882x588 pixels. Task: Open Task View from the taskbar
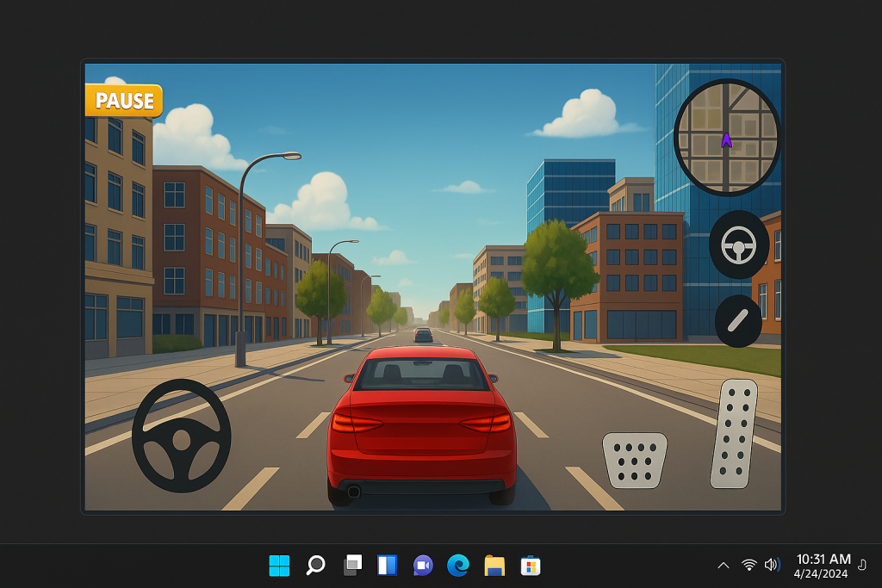point(351,566)
